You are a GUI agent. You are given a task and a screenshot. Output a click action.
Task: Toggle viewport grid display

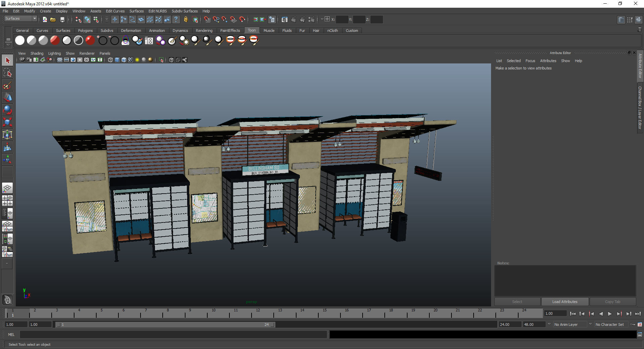point(60,60)
